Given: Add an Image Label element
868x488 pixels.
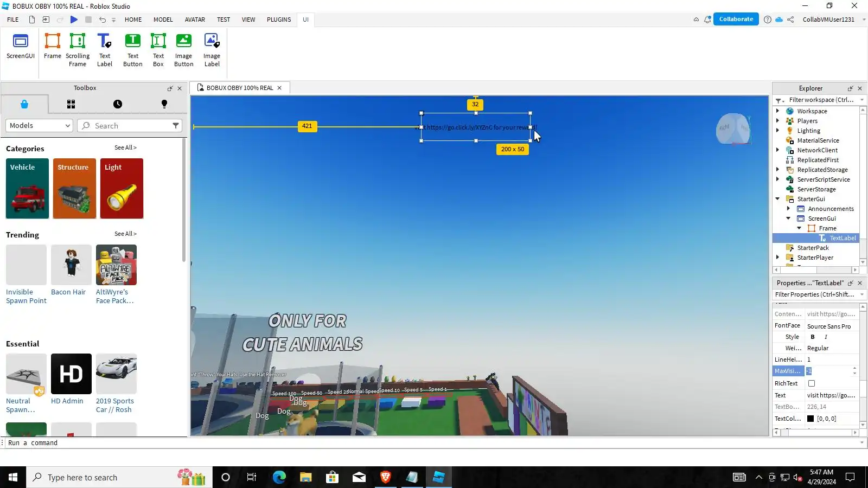Looking at the screenshot, I should pos(212,50).
